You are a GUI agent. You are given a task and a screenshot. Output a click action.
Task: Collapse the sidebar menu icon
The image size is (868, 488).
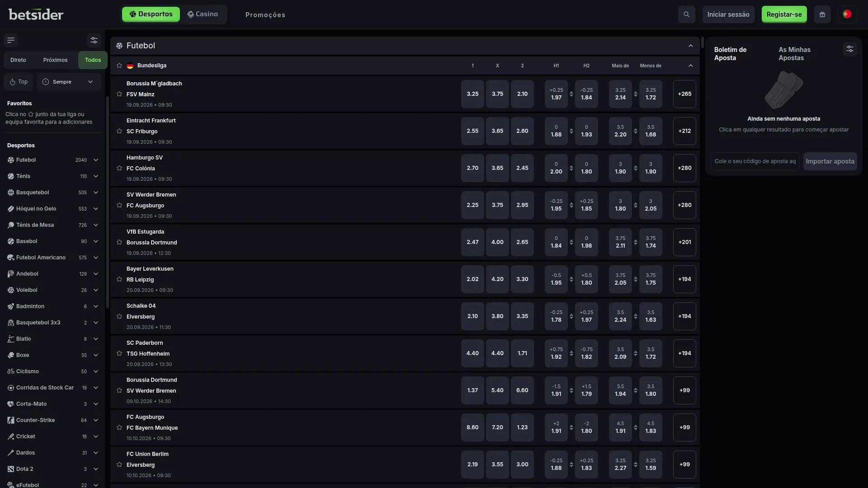11,40
